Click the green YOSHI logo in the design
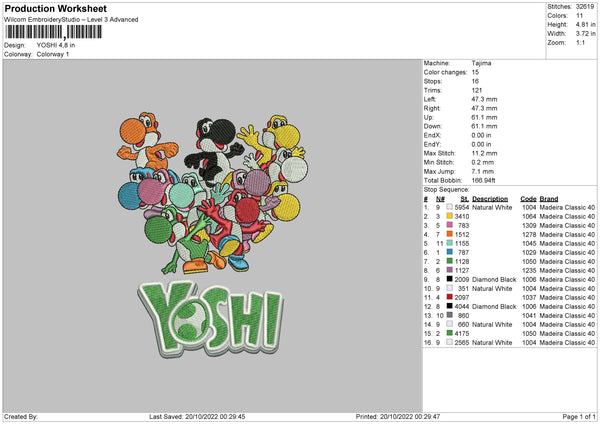Viewport: 600px width, 424px height. click(x=218, y=315)
